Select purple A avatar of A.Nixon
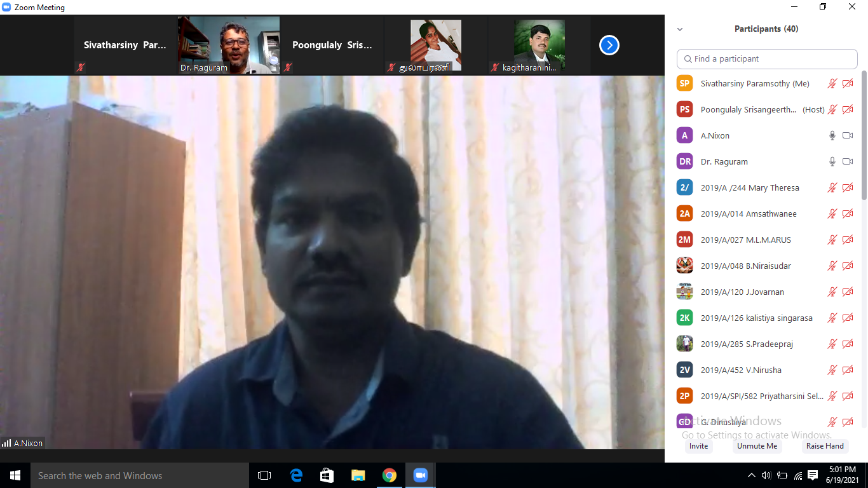The height and width of the screenshot is (488, 868). (684, 135)
